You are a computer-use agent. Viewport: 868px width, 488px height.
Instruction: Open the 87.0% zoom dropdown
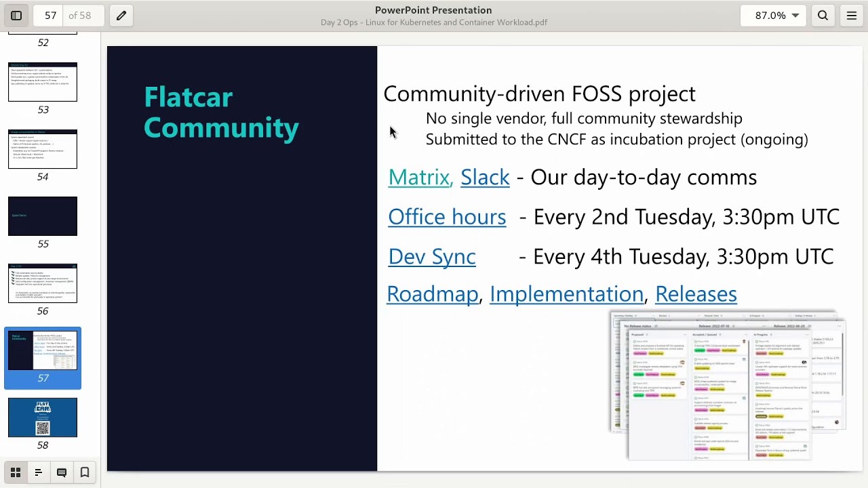pyautogui.click(x=773, y=16)
